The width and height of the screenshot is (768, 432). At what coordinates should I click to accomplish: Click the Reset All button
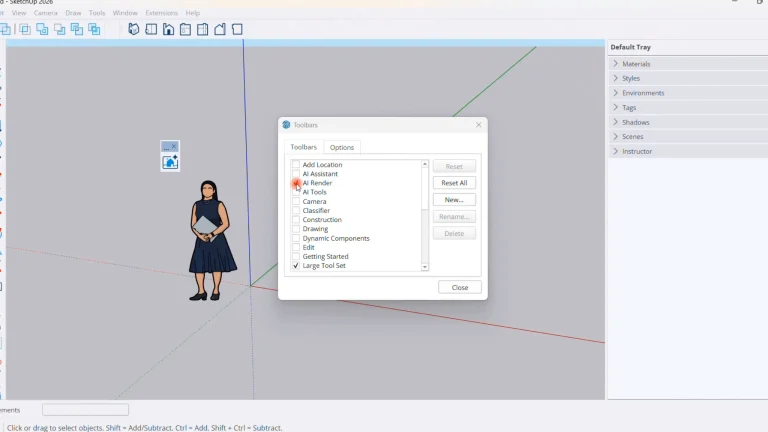click(454, 183)
